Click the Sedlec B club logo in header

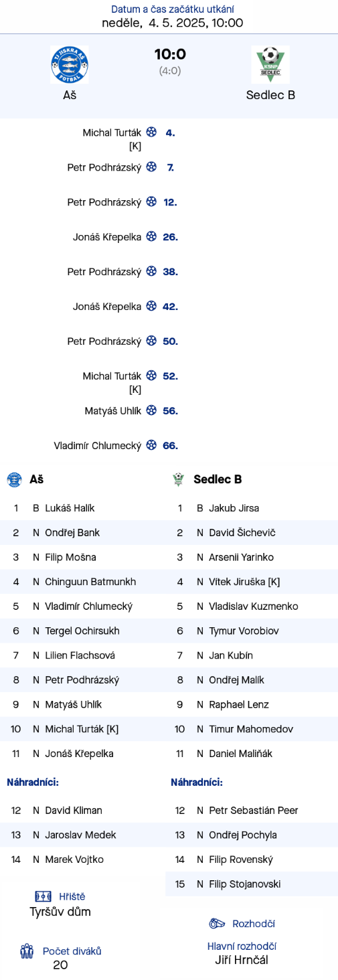pos(270,65)
